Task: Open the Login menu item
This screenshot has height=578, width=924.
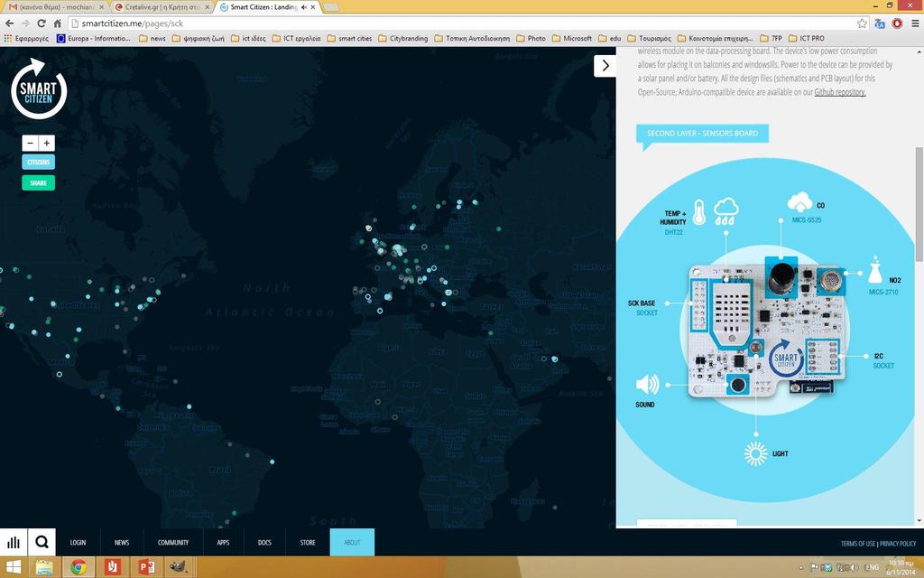Action: coord(78,542)
